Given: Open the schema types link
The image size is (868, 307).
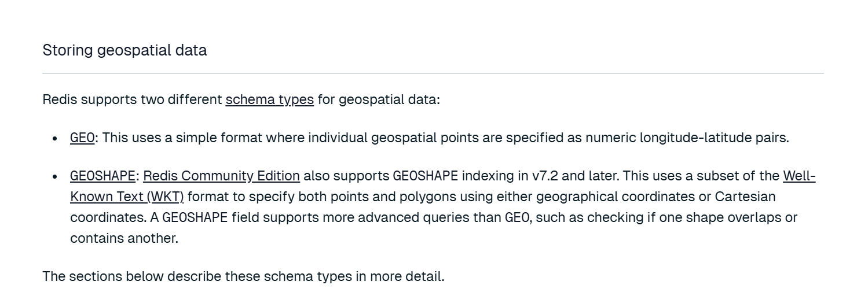Looking at the screenshot, I should click(269, 99).
